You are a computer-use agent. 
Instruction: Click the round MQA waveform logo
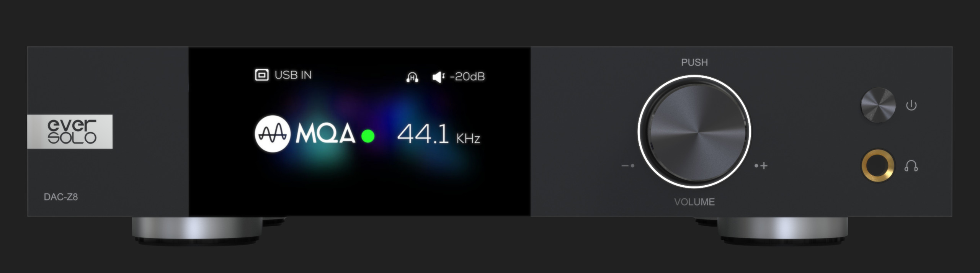273,134
